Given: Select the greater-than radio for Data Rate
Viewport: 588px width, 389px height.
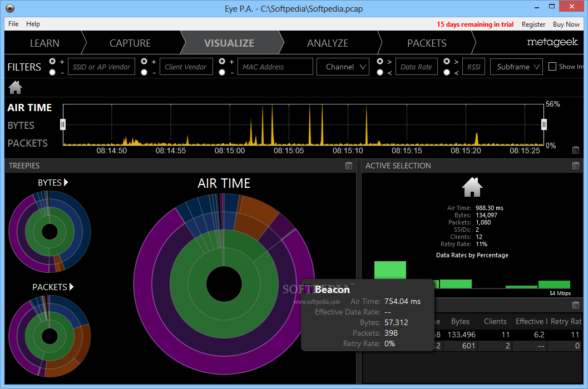Looking at the screenshot, I should click(380, 61).
